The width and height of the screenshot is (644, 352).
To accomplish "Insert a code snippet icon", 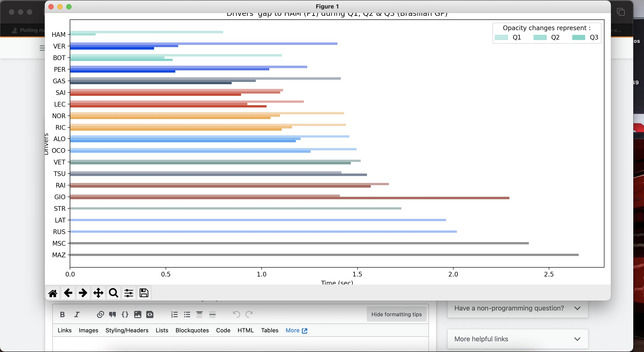I will coord(150,314).
